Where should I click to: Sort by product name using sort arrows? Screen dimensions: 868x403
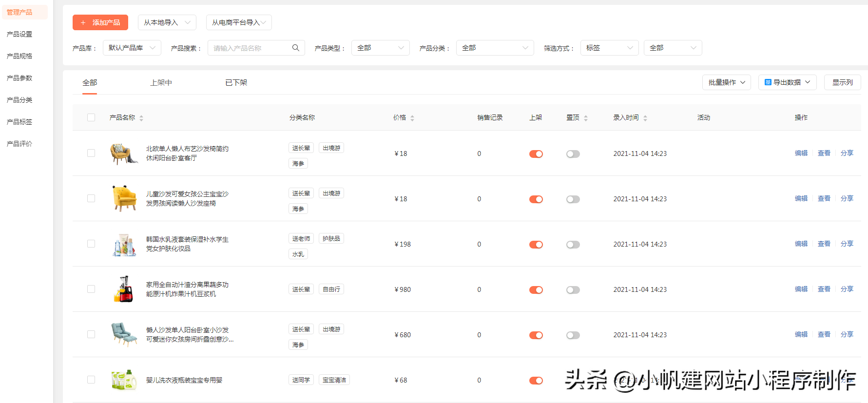(x=141, y=118)
